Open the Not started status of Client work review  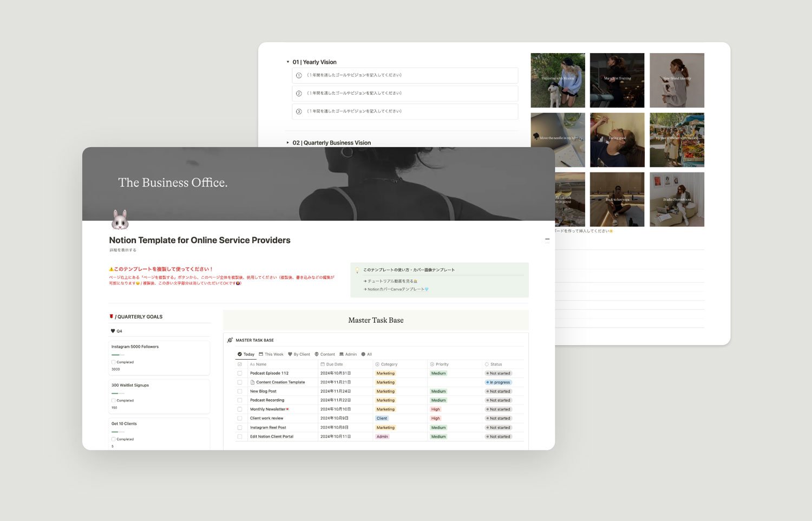point(498,418)
